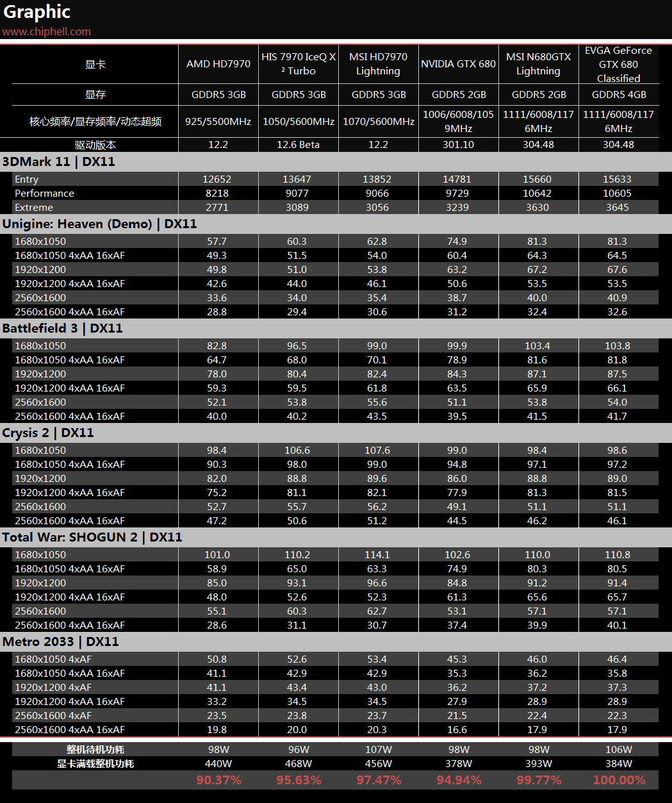The height and width of the screenshot is (803, 672).
Task: Select Heaven 1680x1050 value 57.7
Action: (217, 242)
